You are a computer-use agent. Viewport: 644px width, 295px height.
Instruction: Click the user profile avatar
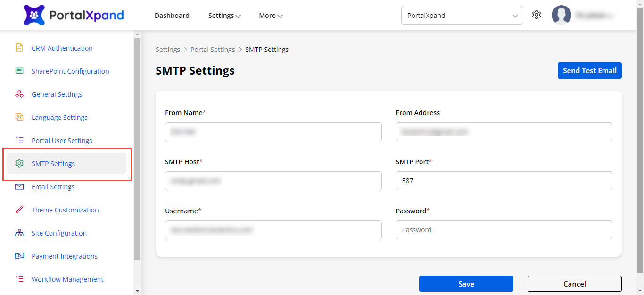[561, 15]
